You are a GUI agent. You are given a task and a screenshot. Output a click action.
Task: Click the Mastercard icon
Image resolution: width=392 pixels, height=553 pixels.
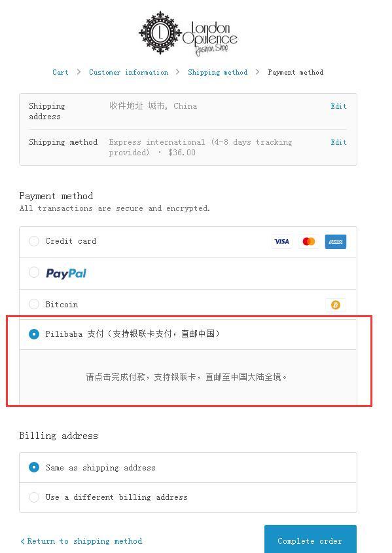coord(308,242)
